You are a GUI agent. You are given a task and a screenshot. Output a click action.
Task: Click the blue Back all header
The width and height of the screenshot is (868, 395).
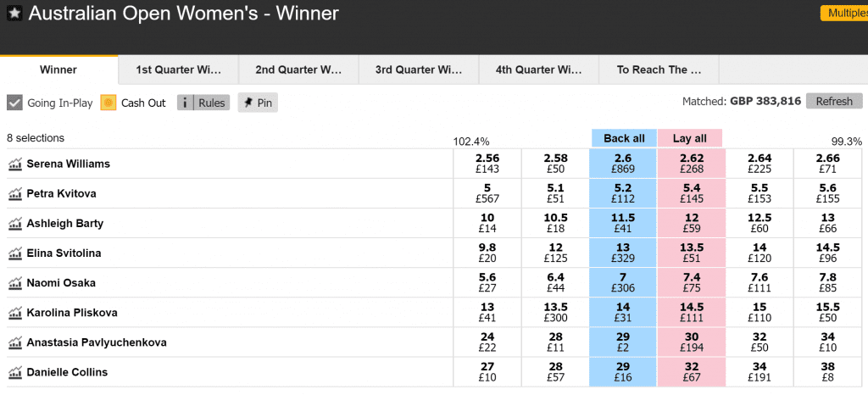pyautogui.click(x=624, y=138)
